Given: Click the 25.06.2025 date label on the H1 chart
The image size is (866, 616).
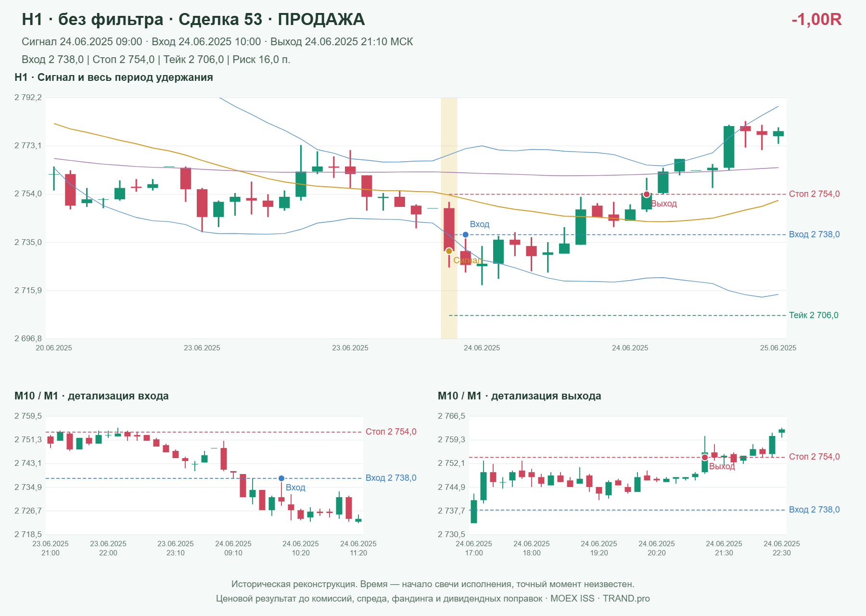Looking at the screenshot, I should (778, 348).
